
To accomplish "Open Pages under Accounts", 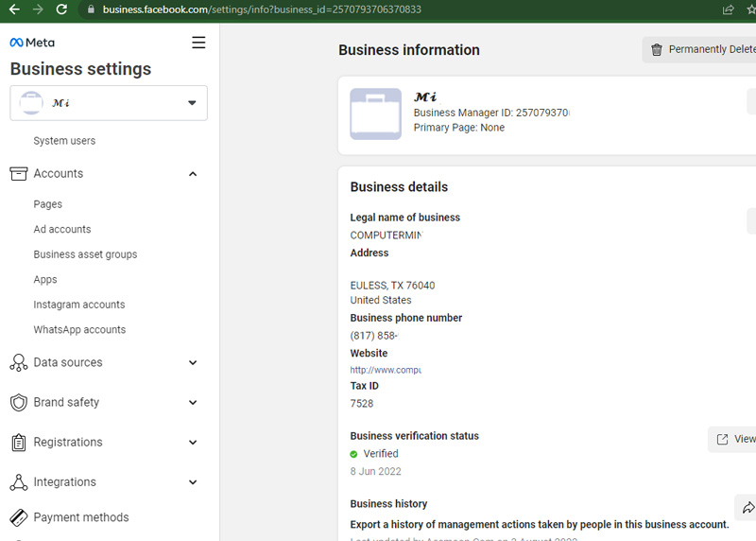I will point(48,204).
